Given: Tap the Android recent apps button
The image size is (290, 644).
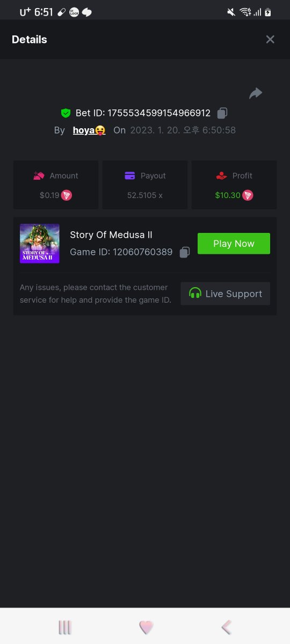Looking at the screenshot, I should (x=65, y=627).
